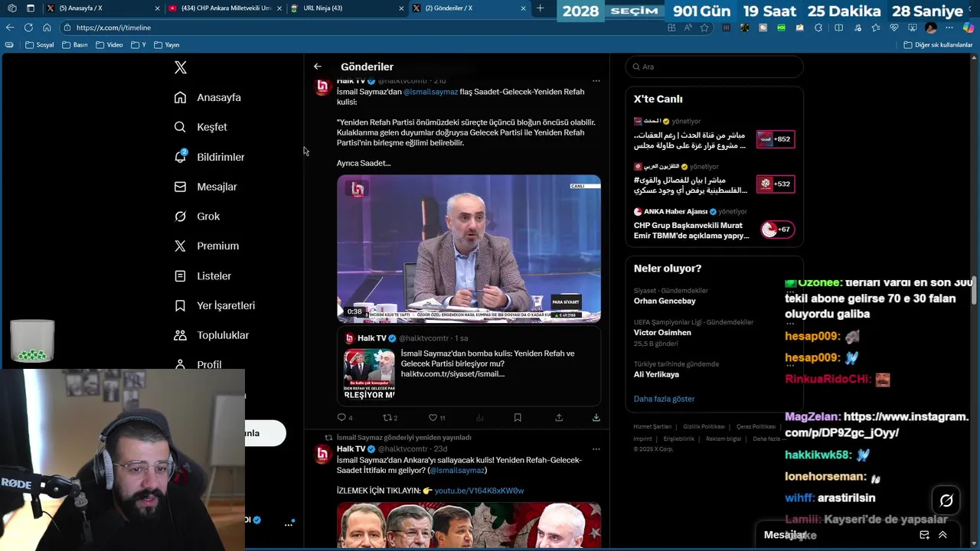Click the X logo in the sidebar
Screen dimensions: 980x551
[181, 67]
